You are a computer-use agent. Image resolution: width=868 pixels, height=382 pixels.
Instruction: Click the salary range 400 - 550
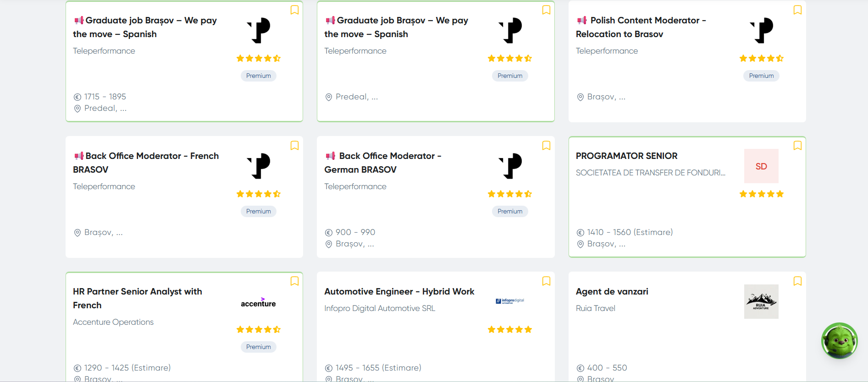(607, 368)
